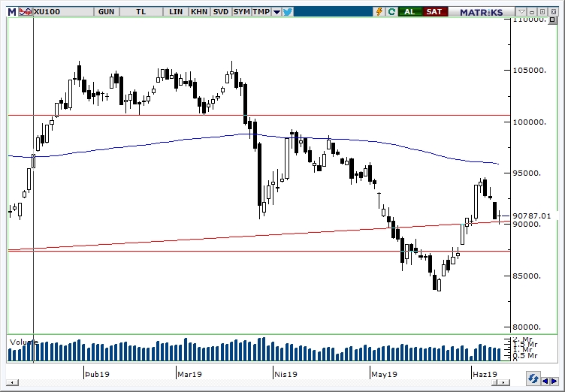Open the window dropdown triangle near MATRIKS

[521, 12]
